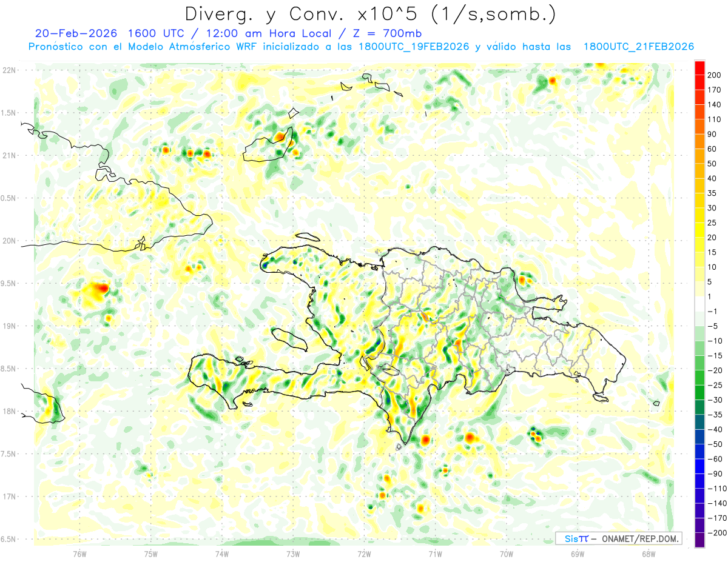Click the "1.5N" axis label

(x=9, y=113)
